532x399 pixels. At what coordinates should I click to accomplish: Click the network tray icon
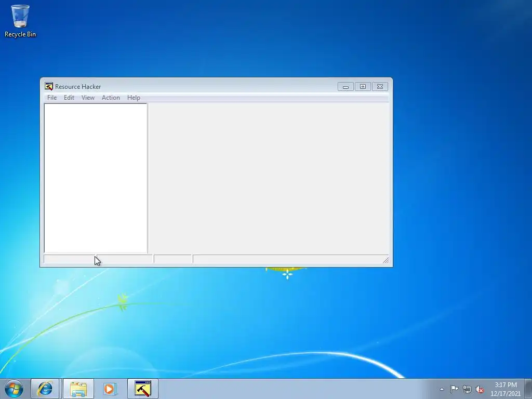[x=467, y=389]
